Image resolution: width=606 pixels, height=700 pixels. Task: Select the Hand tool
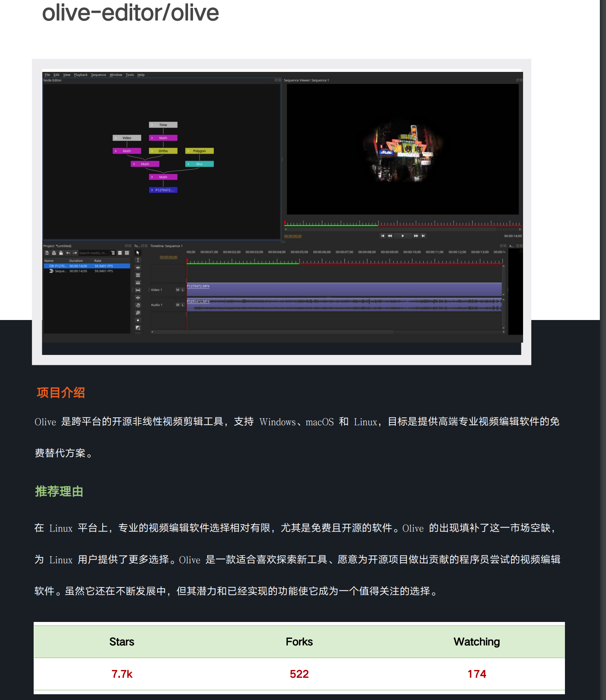138,305
